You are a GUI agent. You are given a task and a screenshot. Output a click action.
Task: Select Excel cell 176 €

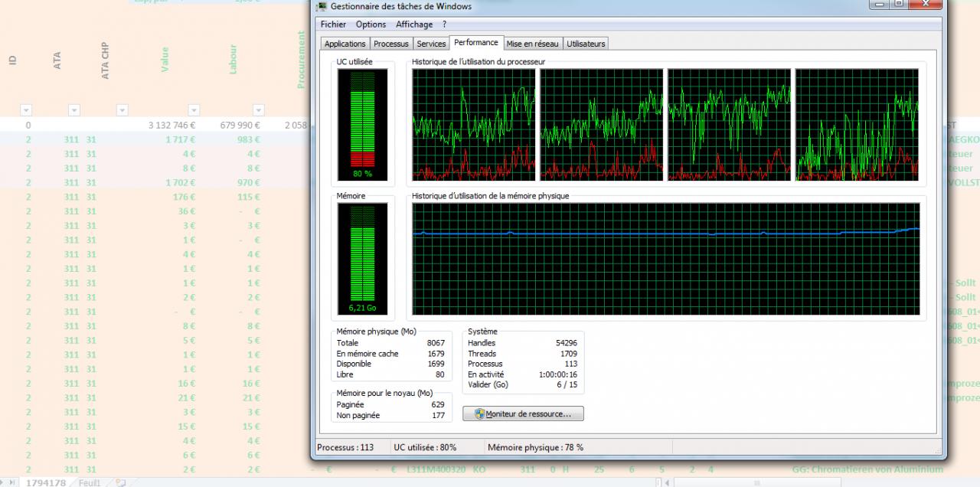click(185, 197)
